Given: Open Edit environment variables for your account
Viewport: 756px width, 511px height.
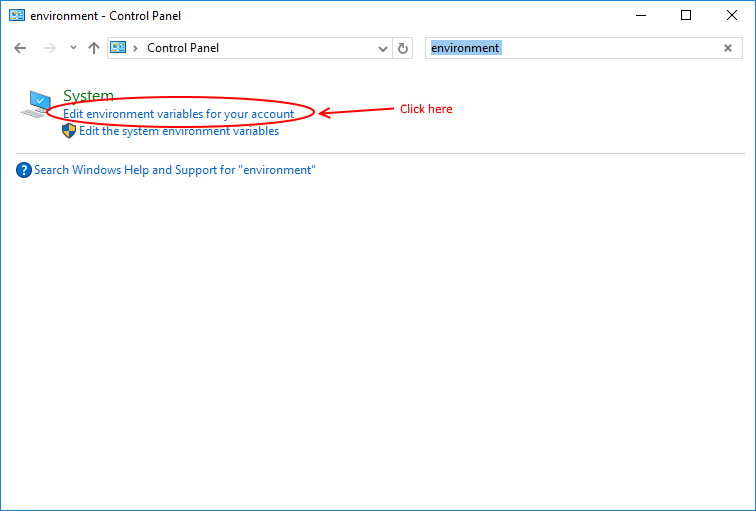Looking at the screenshot, I should click(x=178, y=114).
